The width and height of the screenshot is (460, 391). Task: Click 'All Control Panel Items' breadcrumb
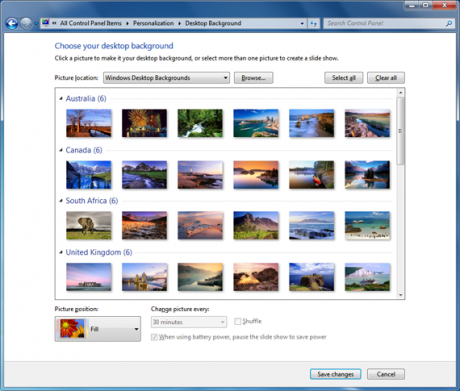coord(91,23)
